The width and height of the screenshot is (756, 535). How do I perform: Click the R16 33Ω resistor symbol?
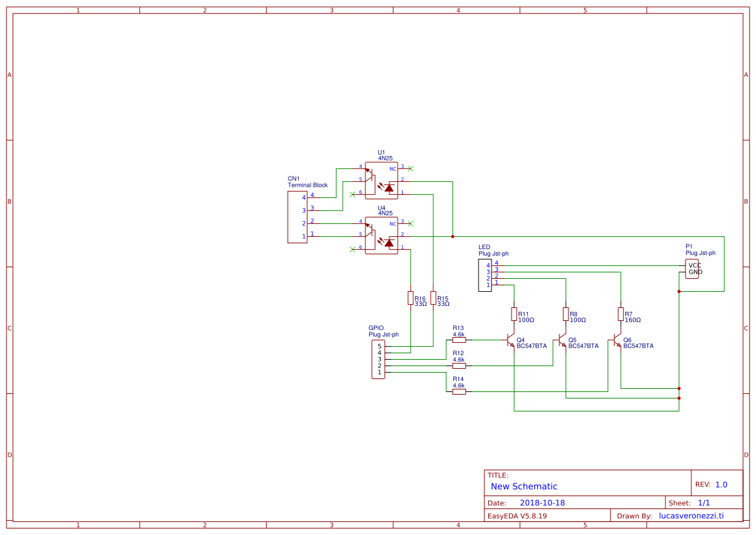coord(412,298)
